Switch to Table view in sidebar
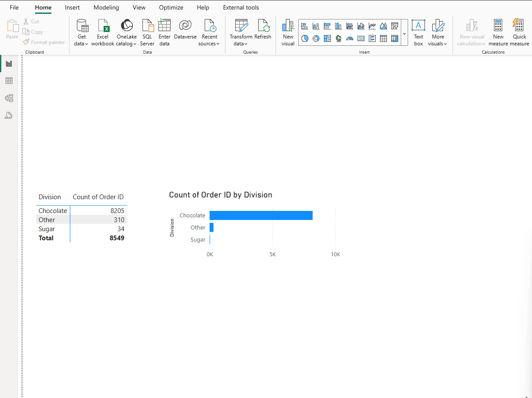 (9, 81)
